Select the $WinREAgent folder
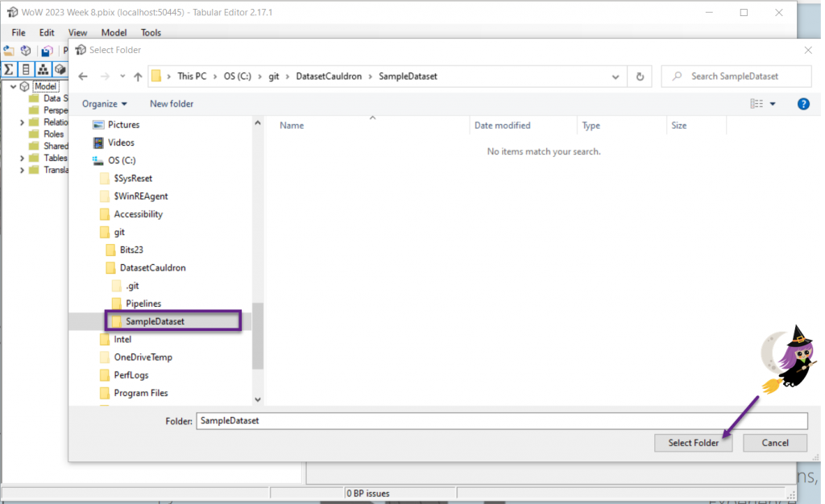 point(141,196)
